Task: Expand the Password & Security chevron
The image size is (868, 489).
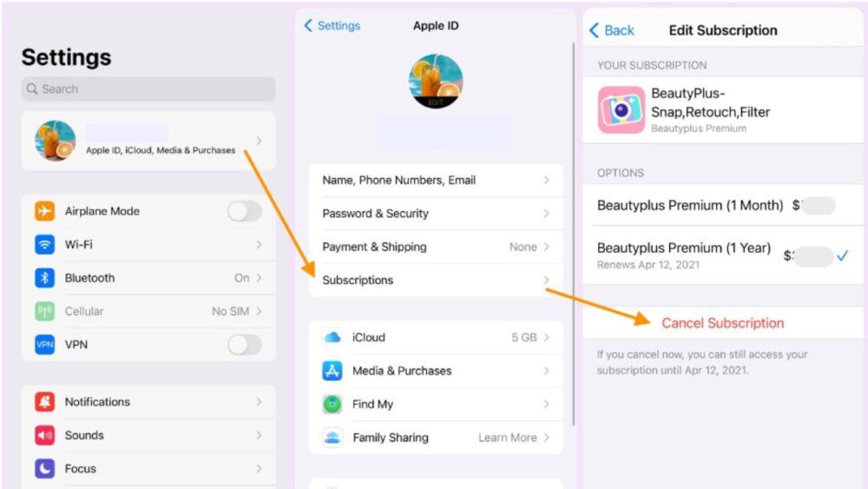Action: pyautogui.click(x=546, y=213)
